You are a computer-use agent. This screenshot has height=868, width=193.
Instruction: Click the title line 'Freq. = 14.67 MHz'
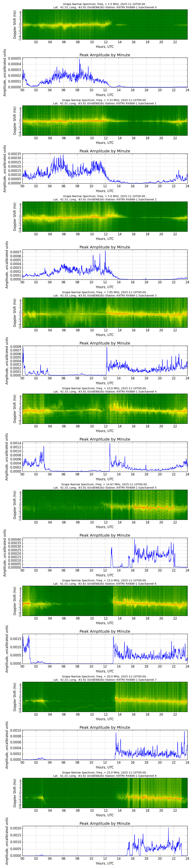[x=105, y=484]
